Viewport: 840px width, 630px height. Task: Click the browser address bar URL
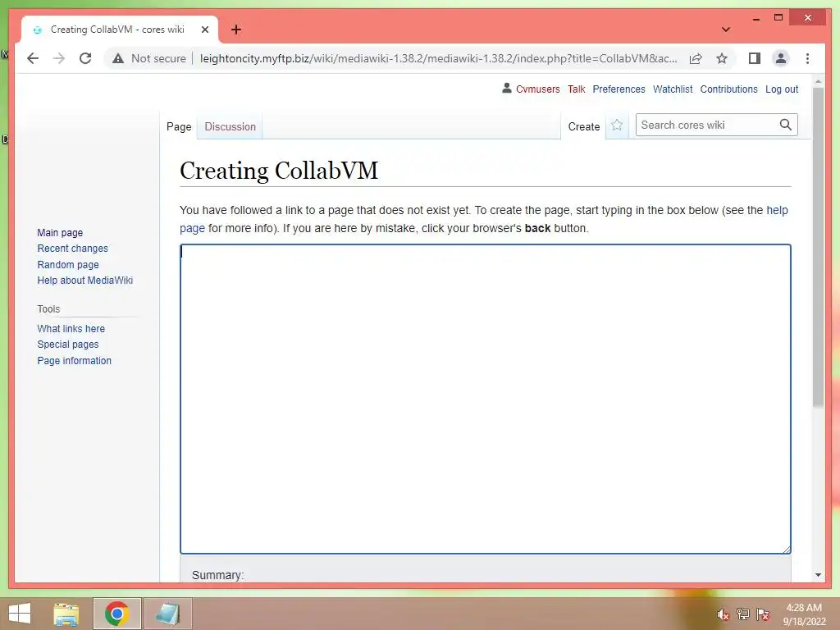pos(438,58)
